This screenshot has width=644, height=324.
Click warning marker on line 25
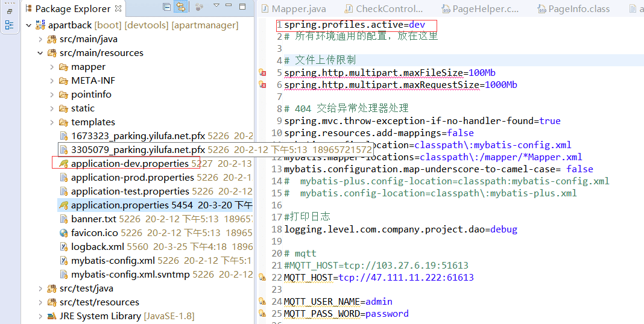point(262,314)
